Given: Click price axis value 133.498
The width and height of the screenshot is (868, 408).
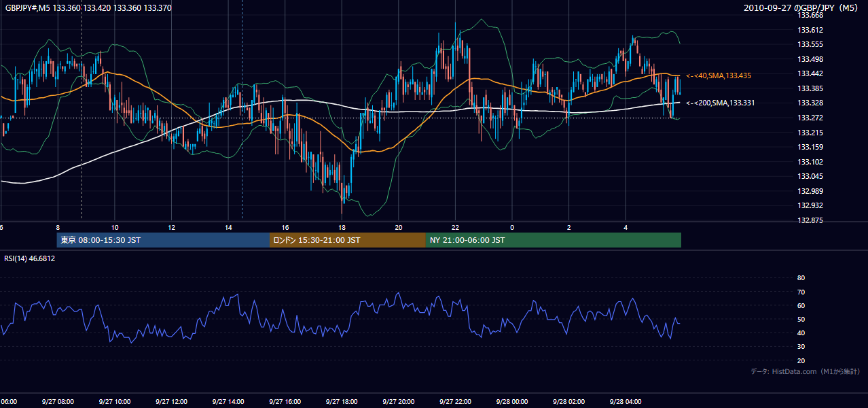Looking at the screenshot, I should point(810,59).
